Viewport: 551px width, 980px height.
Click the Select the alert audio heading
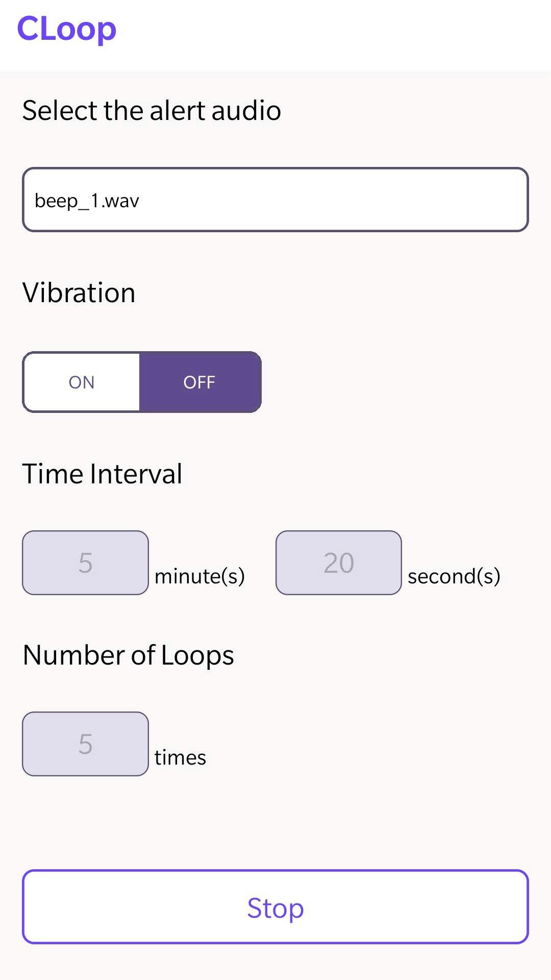[152, 110]
